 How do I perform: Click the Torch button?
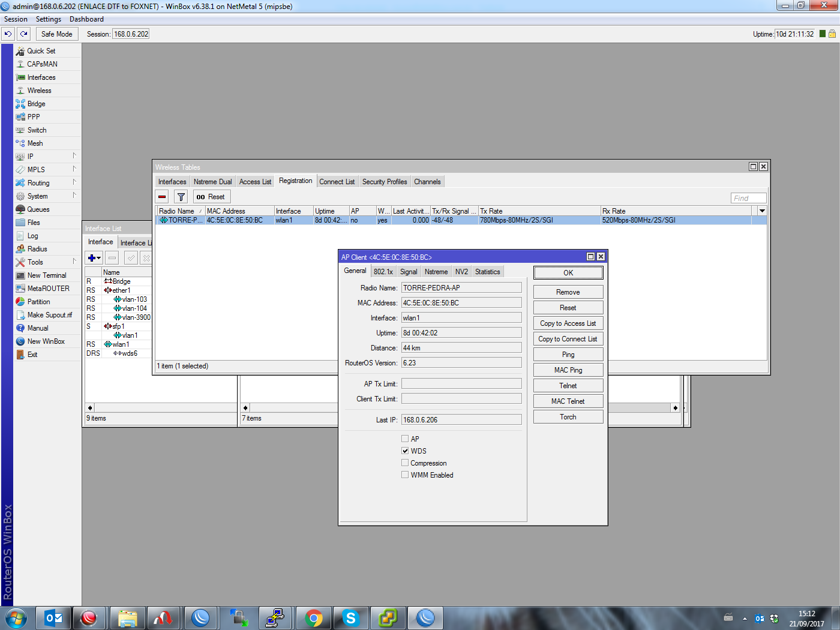568,417
